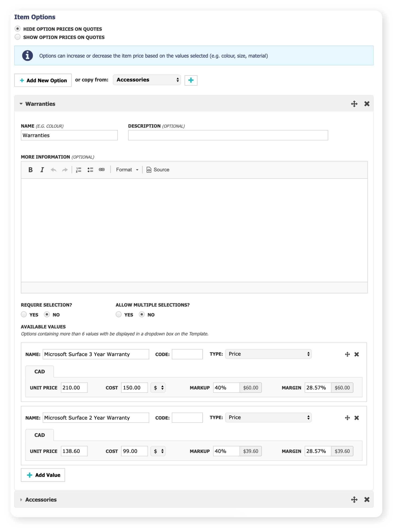
Task: Toggle Italic formatting in editor toolbar
Action: pos(42,170)
